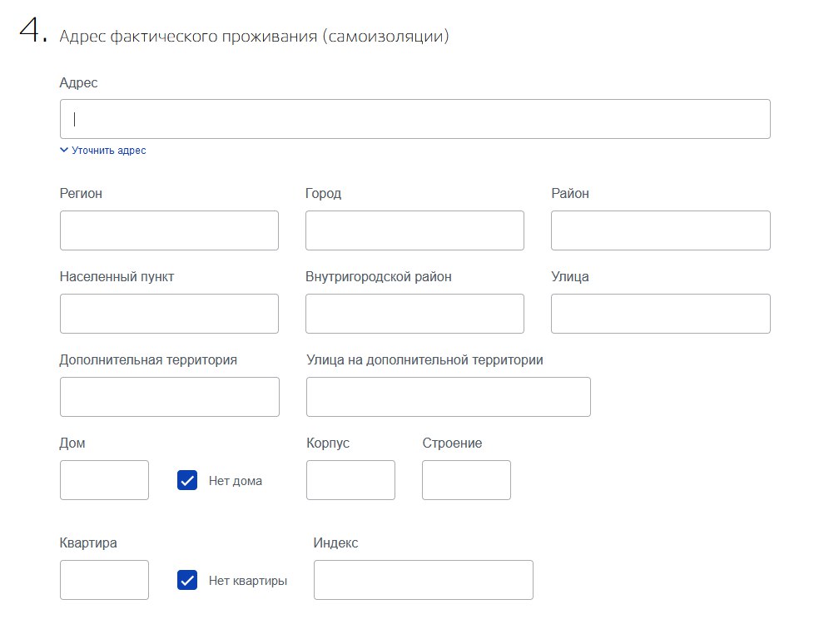Click the Строение field
Screen dimensions: 814x644
click(x=467, y=480)
